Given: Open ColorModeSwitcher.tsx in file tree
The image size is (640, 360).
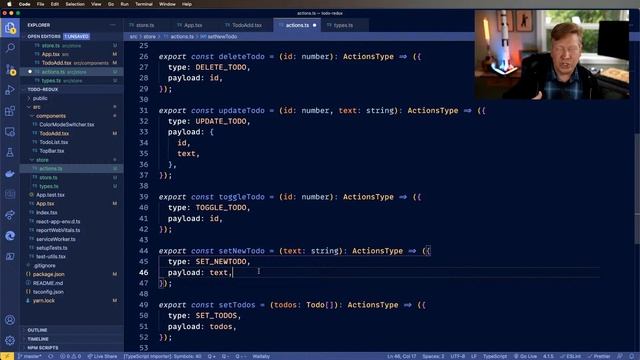Looking at the screenshot, I should click(x=67, y=124).
